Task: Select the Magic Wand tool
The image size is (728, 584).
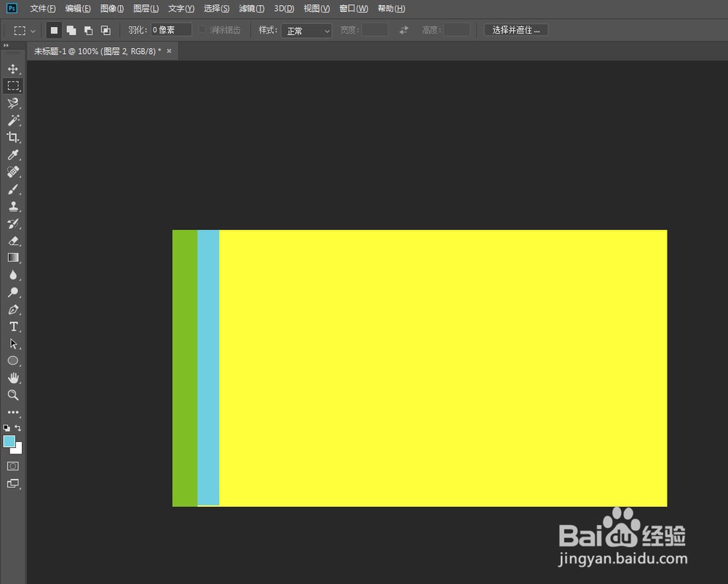Action: tap(13, 120)
